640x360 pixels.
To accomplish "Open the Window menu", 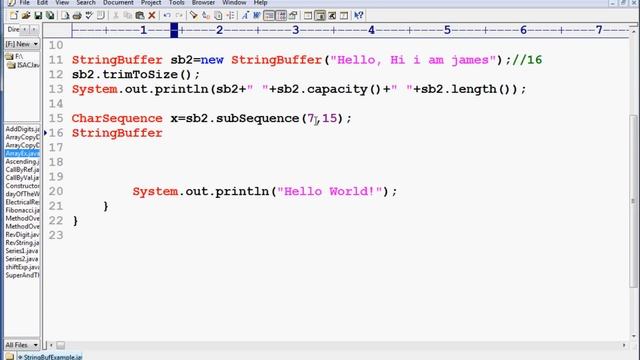I will pos(234,3).
